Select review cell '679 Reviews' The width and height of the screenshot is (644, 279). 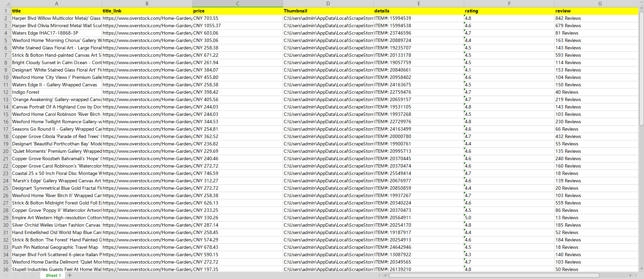pos(596,26)
